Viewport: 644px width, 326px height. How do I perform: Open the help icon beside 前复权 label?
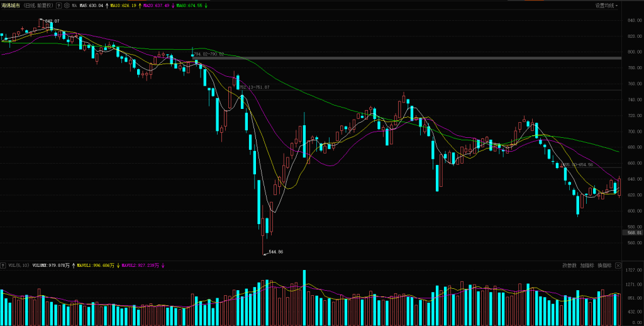pos(58,6)
